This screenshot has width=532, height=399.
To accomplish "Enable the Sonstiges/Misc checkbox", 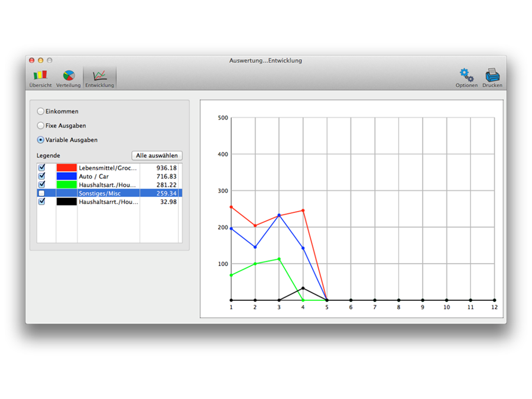I will pos(41,193).
